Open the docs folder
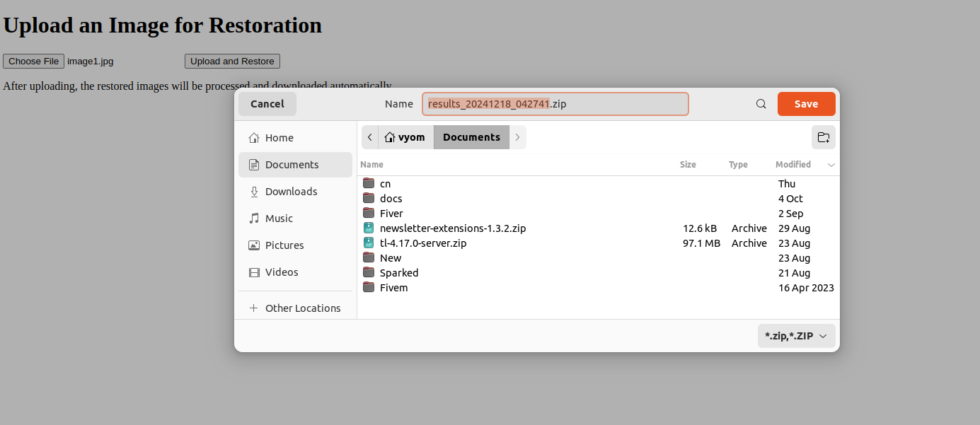Viewport: 980px width, 425px height. (x=391, y=199)
